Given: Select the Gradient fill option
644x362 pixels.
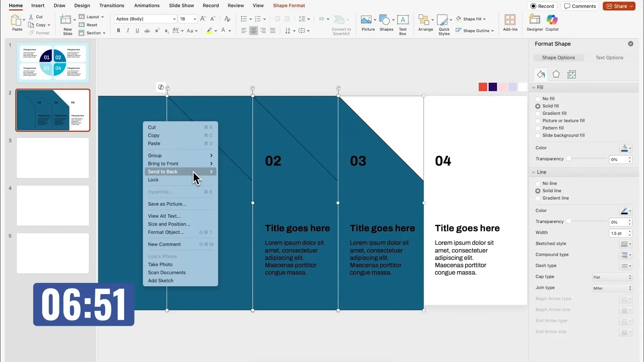Looking at the screenshot, I should tap(538, 113).
